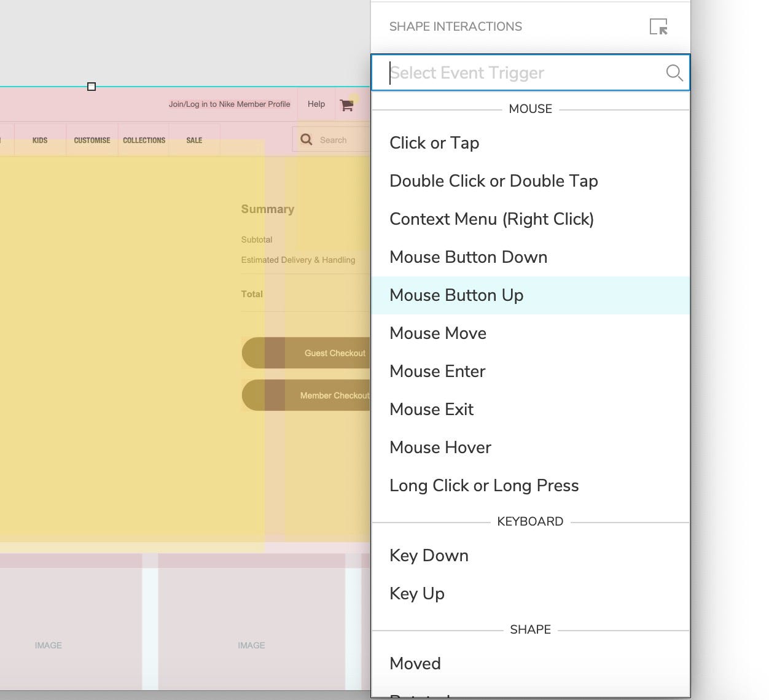Focus the Select Event Trigger input
The height and width of the screenshot is (700, 769).
click(x=531, y=72)
